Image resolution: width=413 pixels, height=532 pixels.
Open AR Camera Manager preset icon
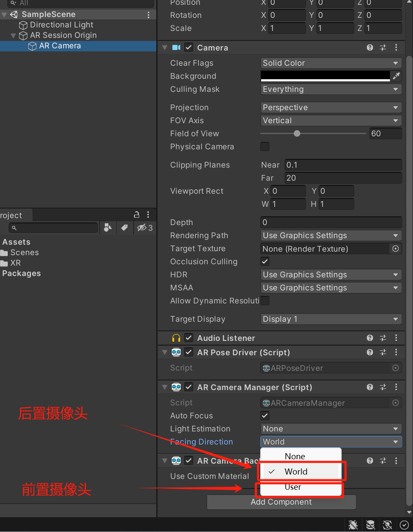[x=383, y=387]
